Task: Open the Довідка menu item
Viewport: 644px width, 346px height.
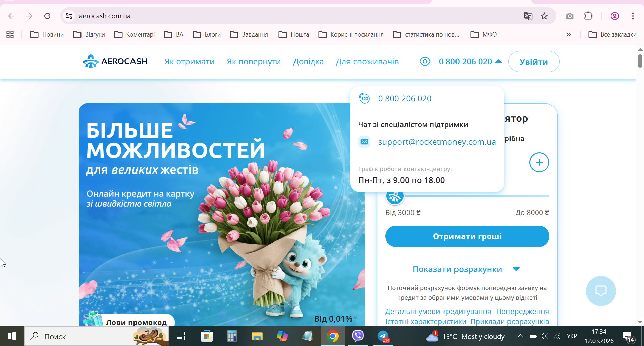Action: pyautogui.click(x=308, y=62)
